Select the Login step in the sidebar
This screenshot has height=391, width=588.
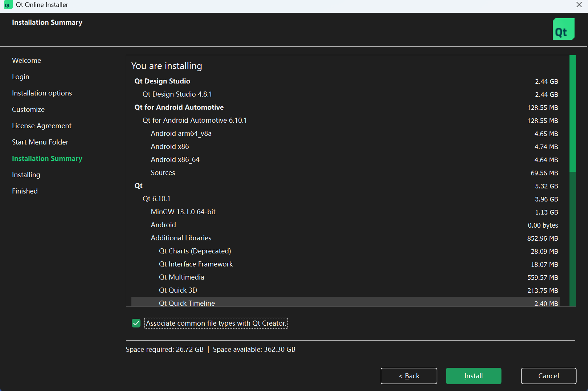(21, 77)
